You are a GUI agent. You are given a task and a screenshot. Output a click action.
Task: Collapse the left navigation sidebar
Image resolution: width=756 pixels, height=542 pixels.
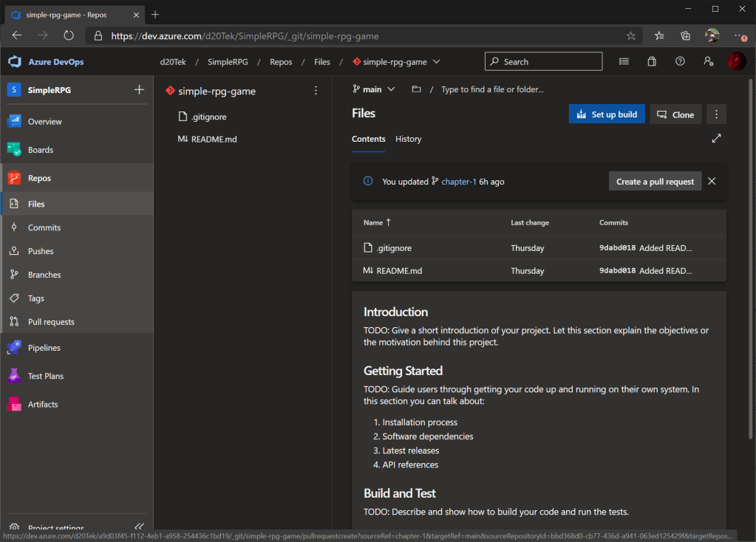[x=139, y=527]
